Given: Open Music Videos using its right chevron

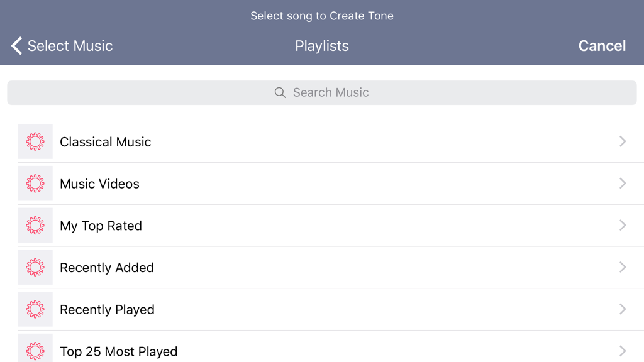Looking at the screenshot, I should point(623,184).
